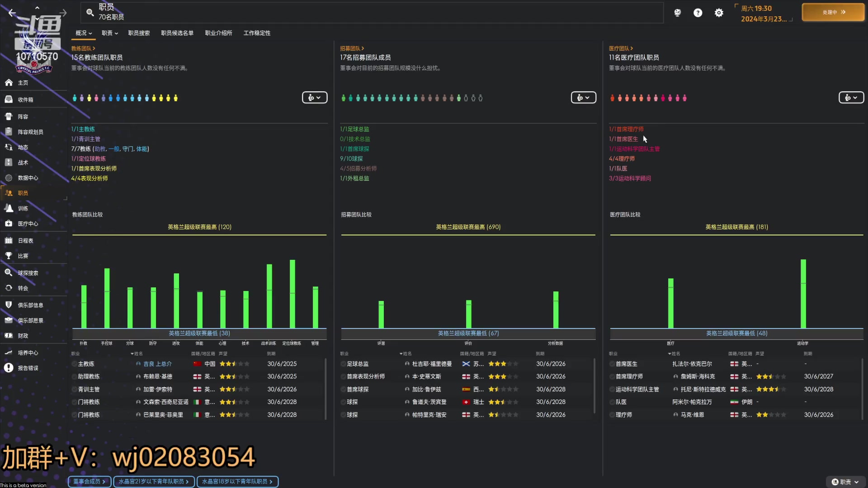The width and height of the screenshot is (868, 488).
Task: Open 教练团队 section link
Action: pyautogui.click(x=83, y=48)
